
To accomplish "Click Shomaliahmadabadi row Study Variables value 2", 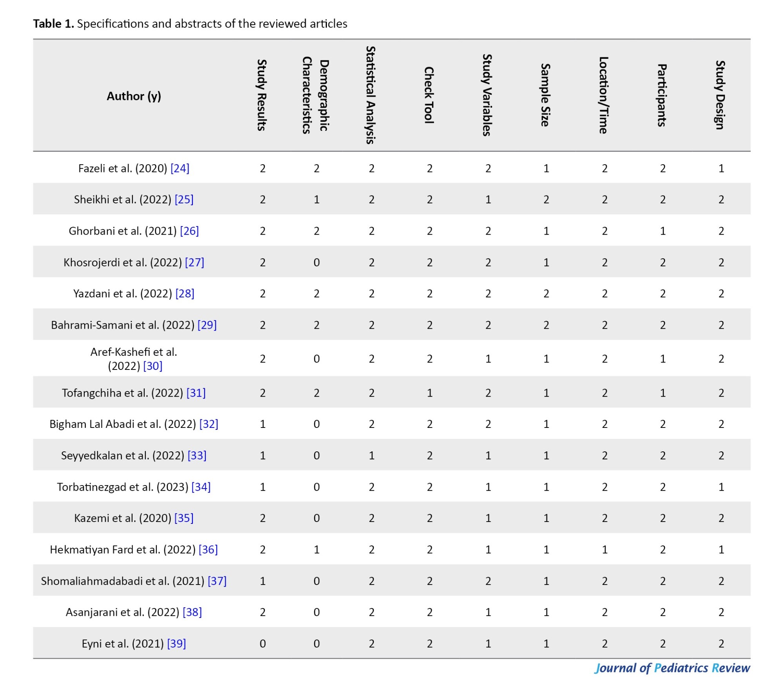I will 488,581.
